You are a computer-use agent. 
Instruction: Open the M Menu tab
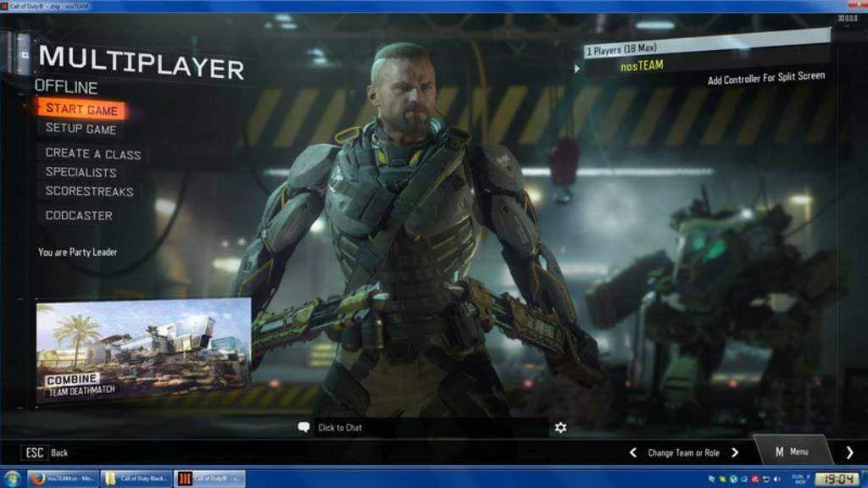coord(792,452)
